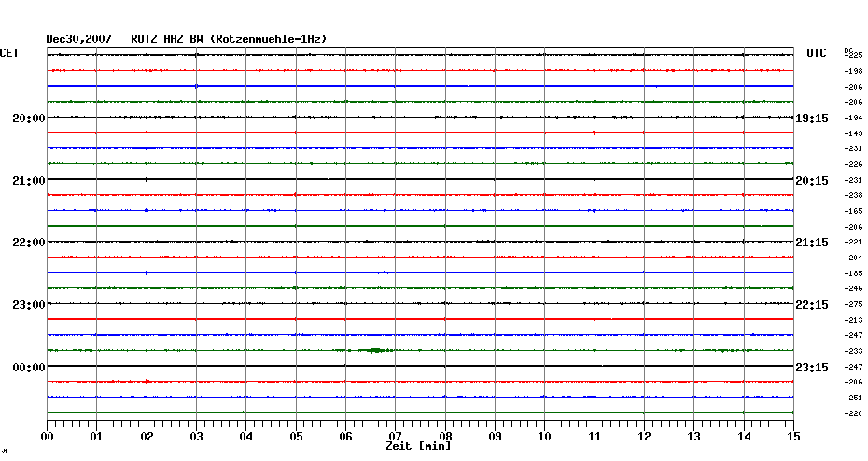Click the DC offset value -238
Viewport: 868px width, 461px height.
(x=854, y=195)
